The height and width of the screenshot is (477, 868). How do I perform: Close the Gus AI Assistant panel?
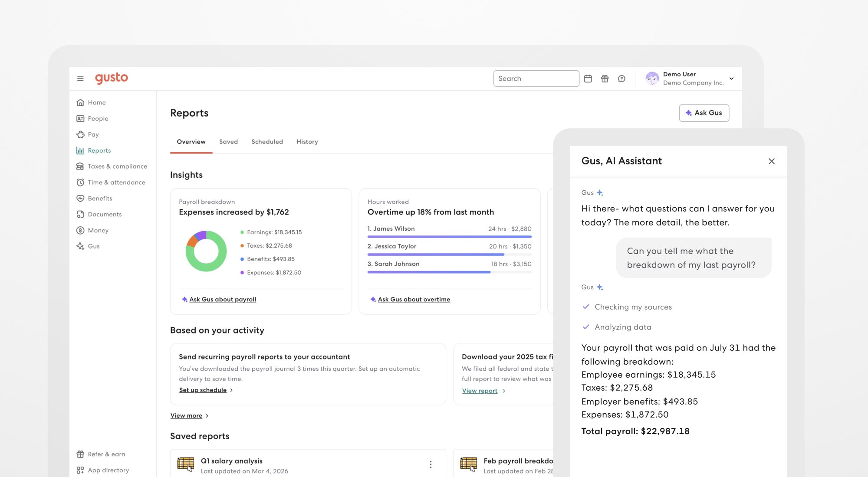pyautogui.click(x=772, y=161)
